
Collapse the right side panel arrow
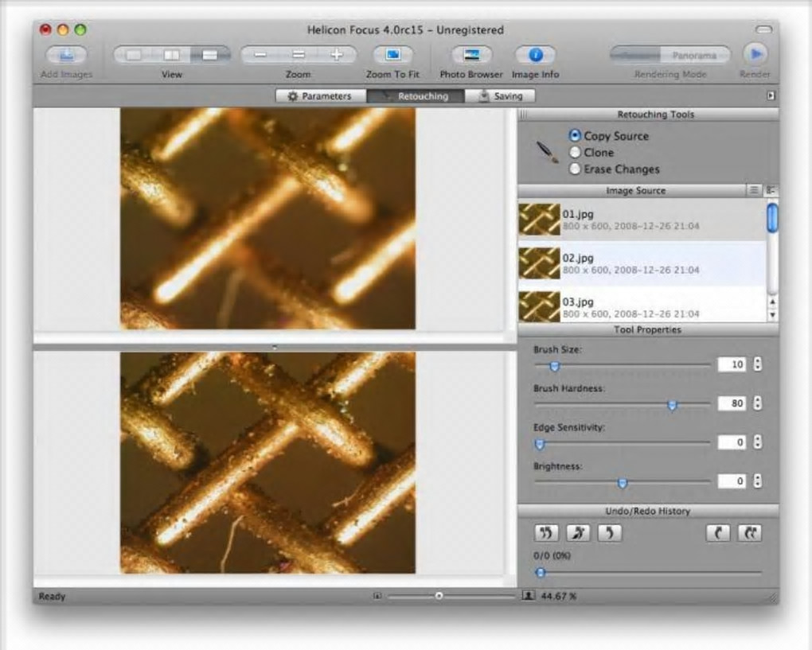click(x=770, y=95)
